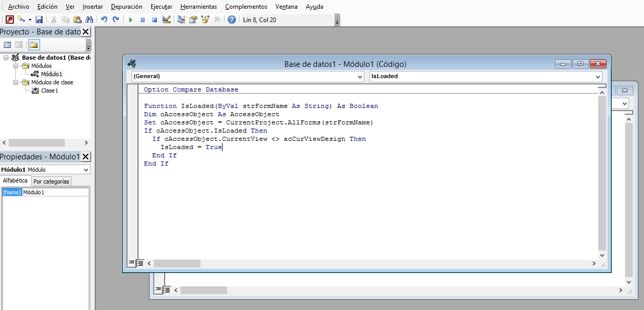Image resolution: width=644 pixels, height=310 pixels.
Task: Switch to Microsoft Access view
Action: 11,19
